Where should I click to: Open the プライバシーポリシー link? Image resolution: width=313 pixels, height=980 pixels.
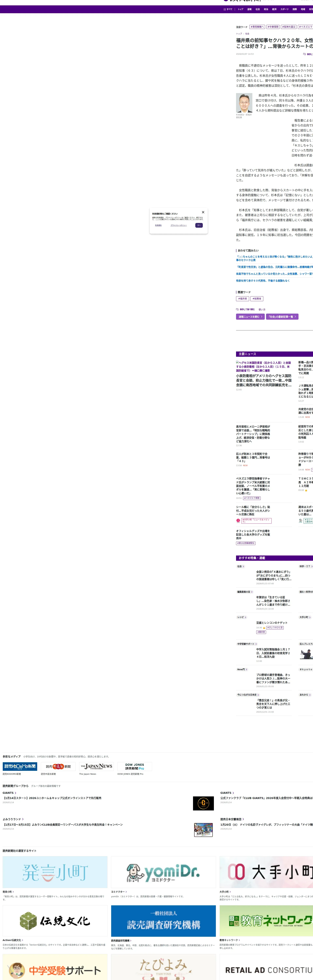179,225
